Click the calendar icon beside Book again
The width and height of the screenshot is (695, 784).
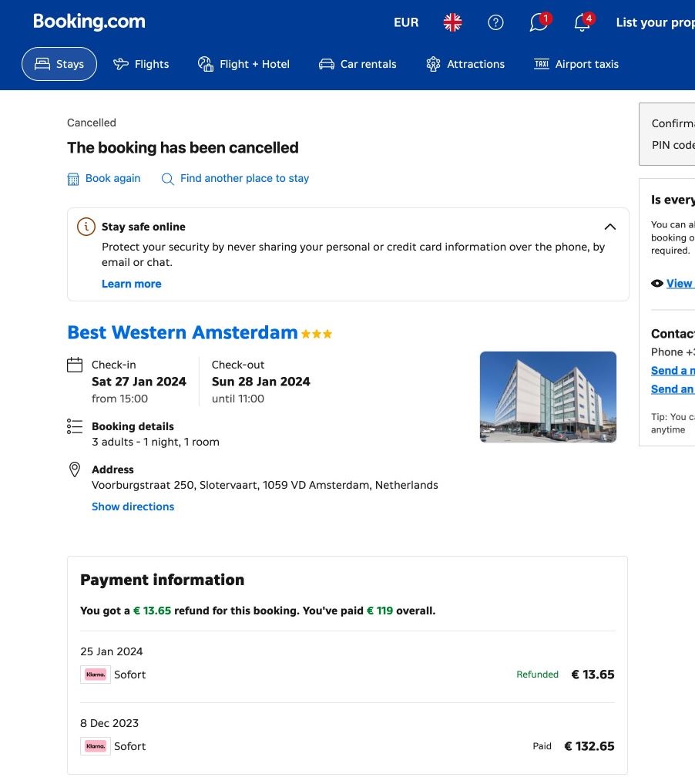tap(73, 179)
